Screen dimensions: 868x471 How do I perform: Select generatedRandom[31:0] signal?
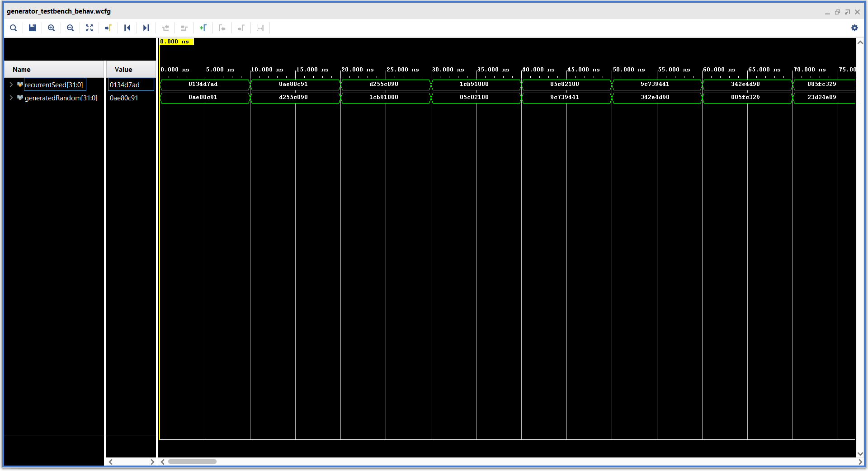coord(61,98)
